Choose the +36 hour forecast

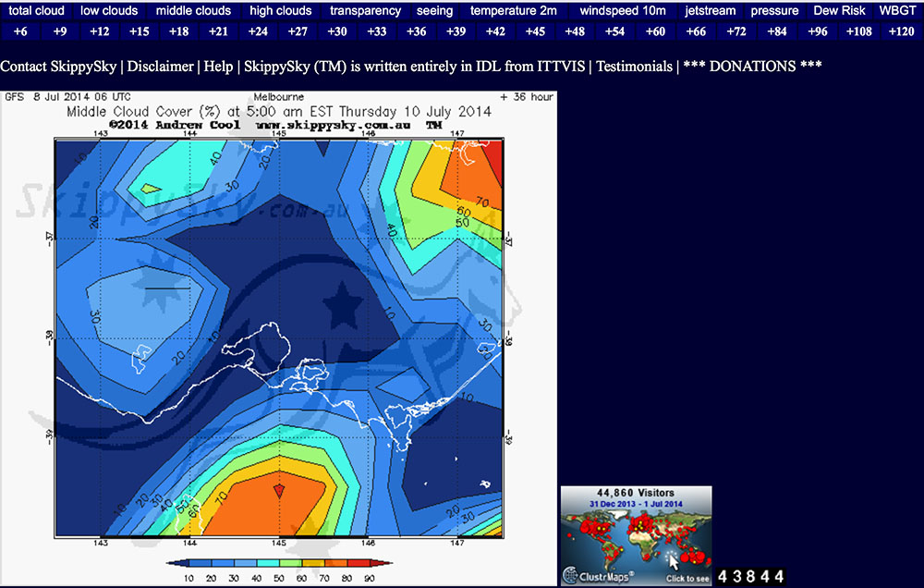[416, 31]
